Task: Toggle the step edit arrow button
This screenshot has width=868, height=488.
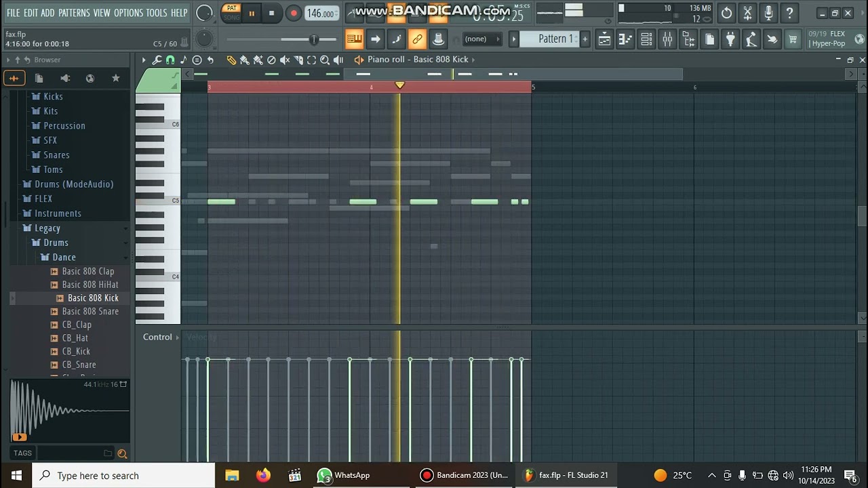Action: click(x=375, y=39)
